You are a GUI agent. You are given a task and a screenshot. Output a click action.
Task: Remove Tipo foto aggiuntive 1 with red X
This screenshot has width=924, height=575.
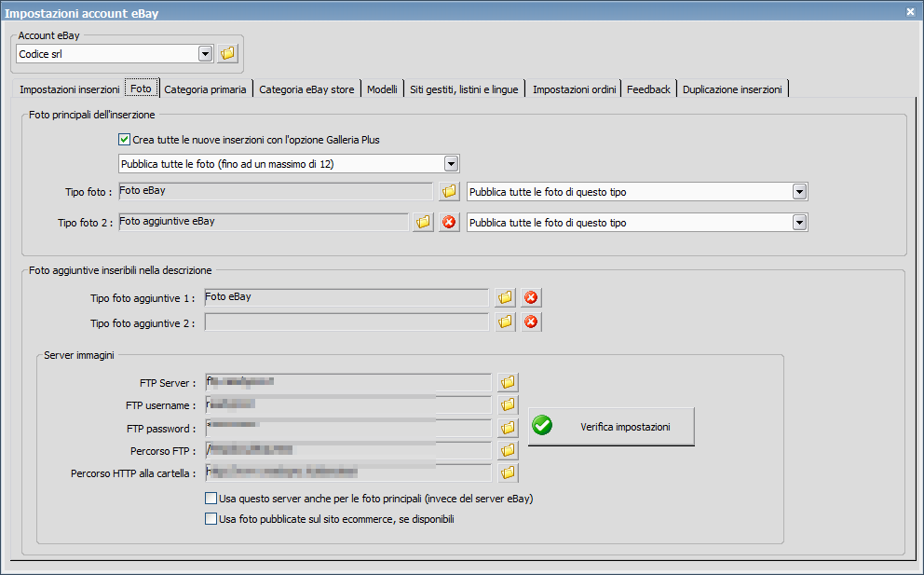pyautogui.click(x=531, y=298)
